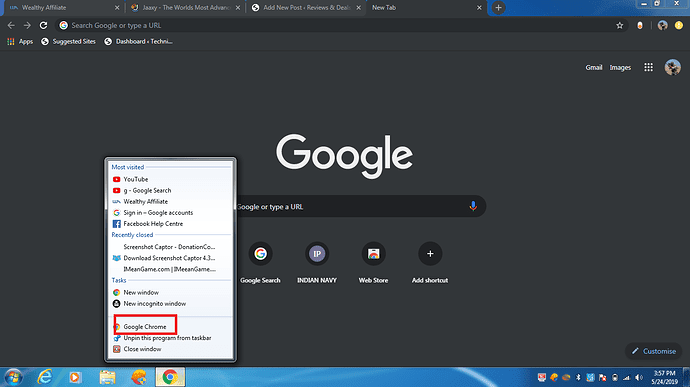Click the forward navigation arrow
The height and width of the screenshot is (387, 690).
pyautogui.click(x=27, y=26)
